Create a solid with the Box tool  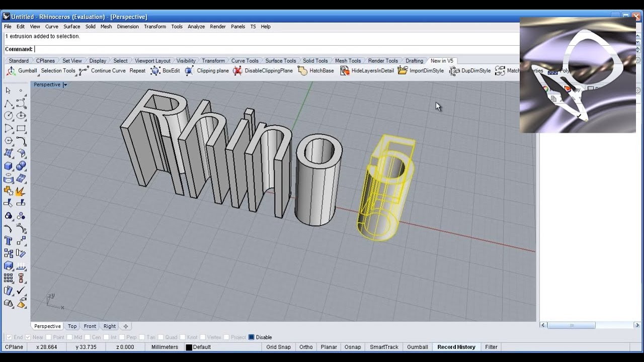9,166
